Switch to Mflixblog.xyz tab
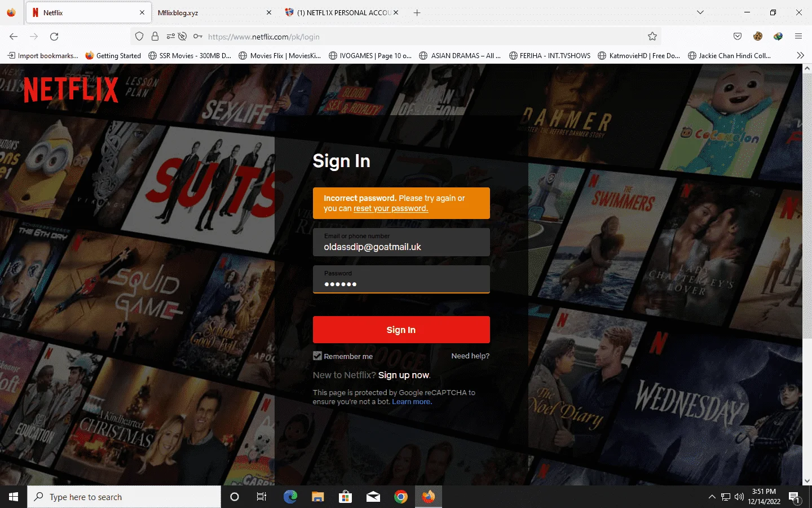The height and width of the screenshot is (508, 812). click(x=206, y=12)
